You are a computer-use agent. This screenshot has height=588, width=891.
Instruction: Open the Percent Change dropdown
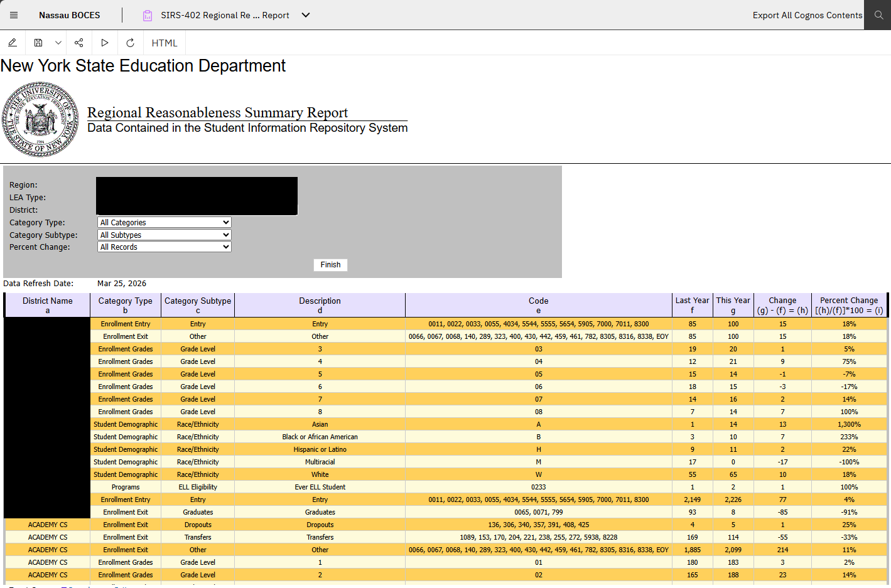pyautogui.click(x=165, y=247)
